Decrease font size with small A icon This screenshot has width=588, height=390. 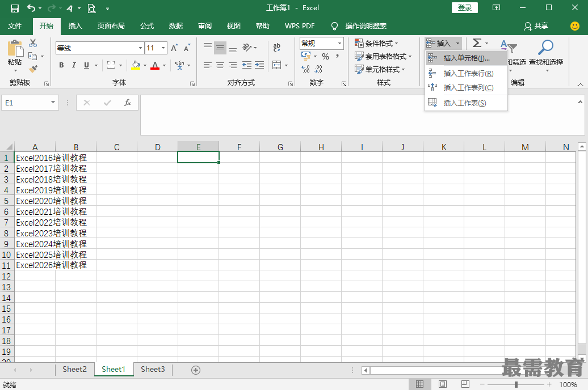187,48
